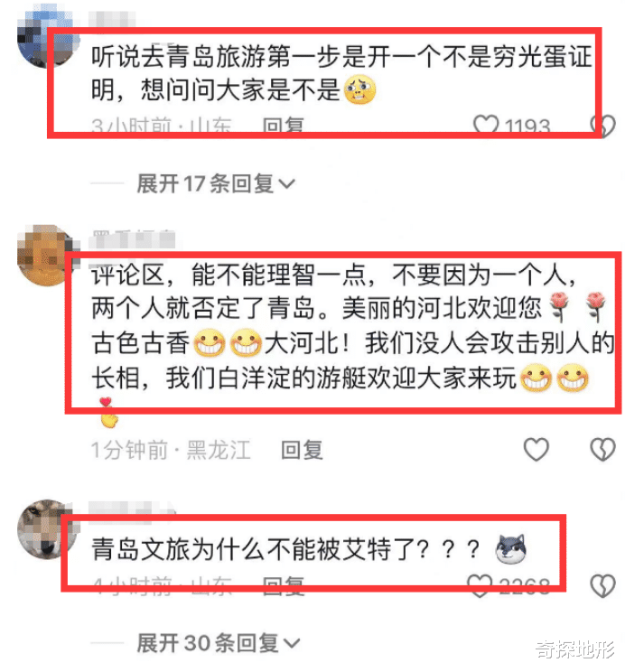Tap the worried face emoji

coord(359,89)
